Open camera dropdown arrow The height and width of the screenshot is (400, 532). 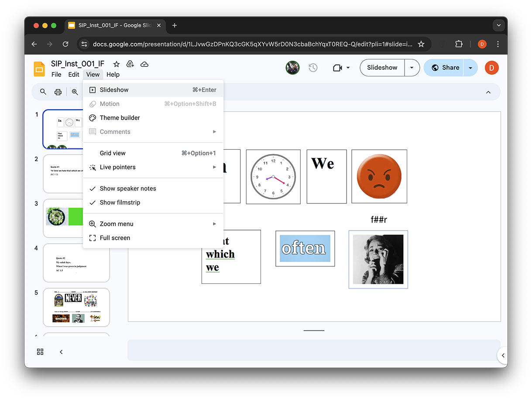pos(348,68)
